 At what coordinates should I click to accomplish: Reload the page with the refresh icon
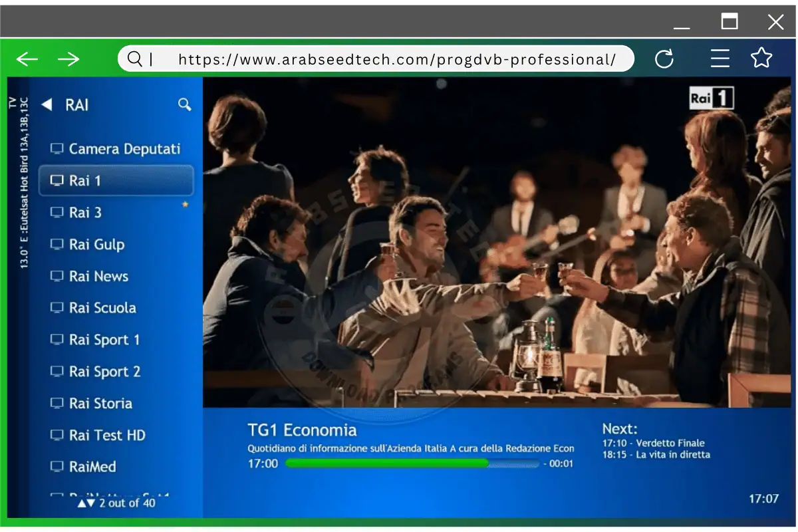[664, 59]
